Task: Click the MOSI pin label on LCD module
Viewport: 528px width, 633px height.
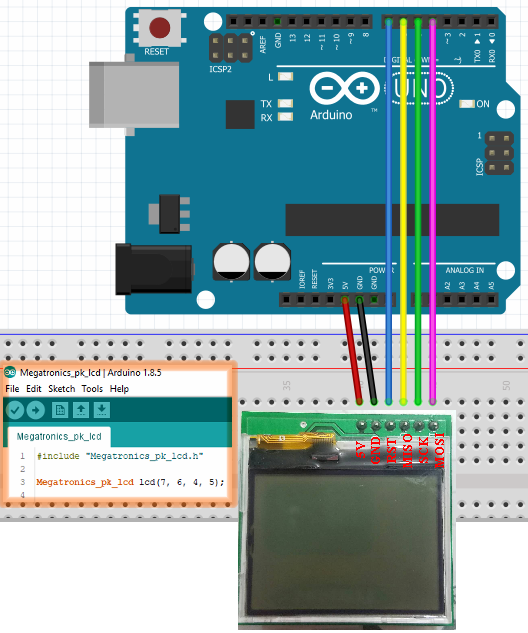Action: coord(440,450)
